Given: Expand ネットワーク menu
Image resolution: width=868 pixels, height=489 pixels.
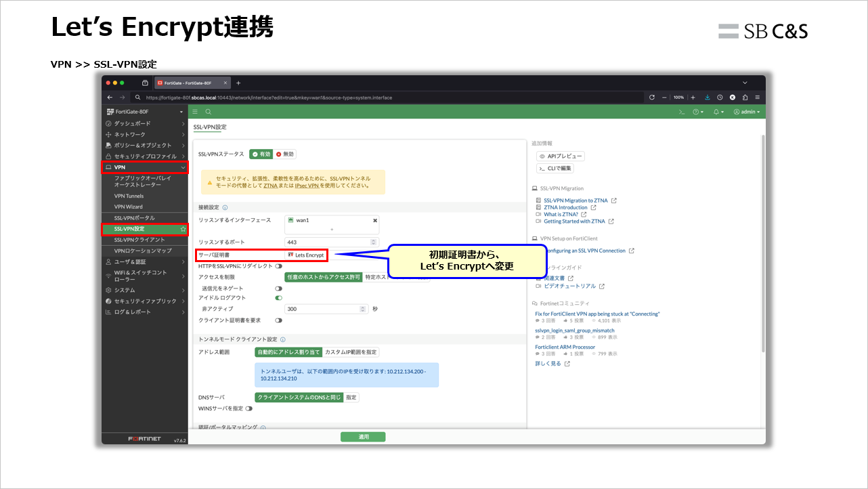Looking at the screenshot, I should [144, 134].
